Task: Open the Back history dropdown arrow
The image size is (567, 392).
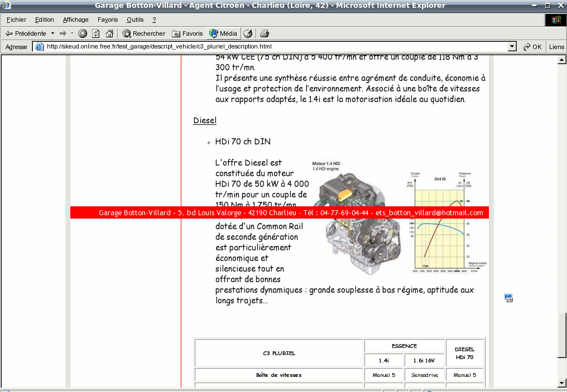Action: pyautogui.click(x=53, y=33)
